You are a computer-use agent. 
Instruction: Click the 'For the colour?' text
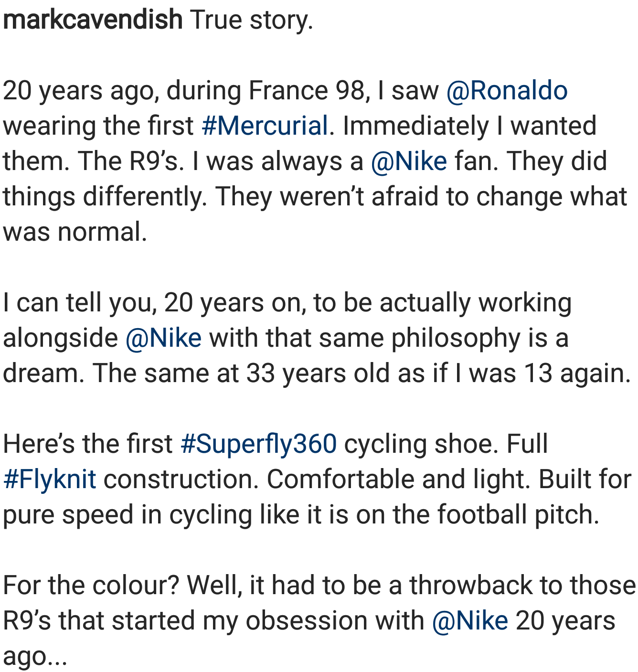coord(91,586)
